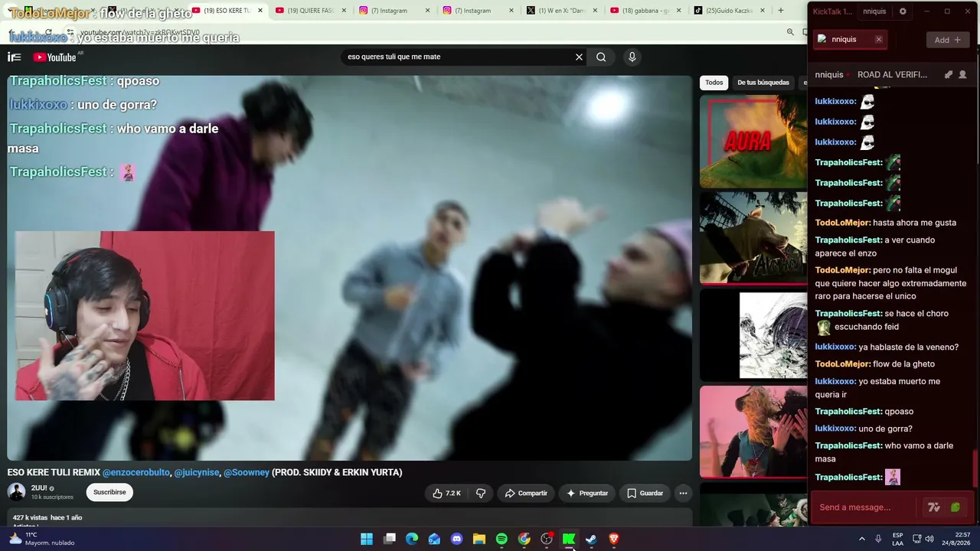Viewport: 980px width, 551px height.
Task: Open a new browser tab
Action: [780, 11]
